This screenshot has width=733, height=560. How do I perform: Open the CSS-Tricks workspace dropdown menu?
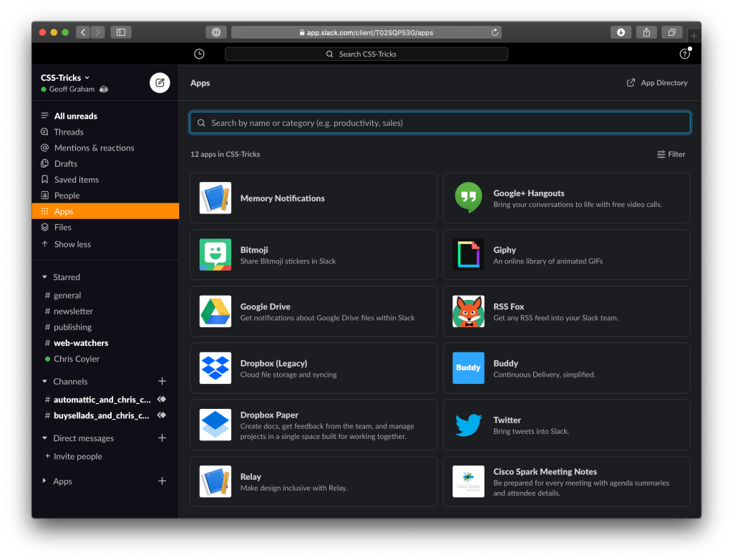(x=65, y=77)
